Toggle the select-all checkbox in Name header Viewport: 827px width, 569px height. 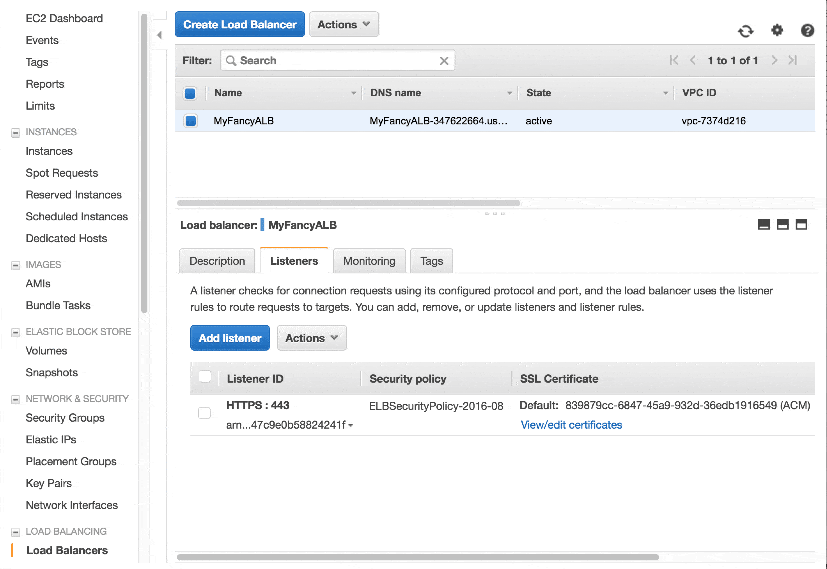190,93
